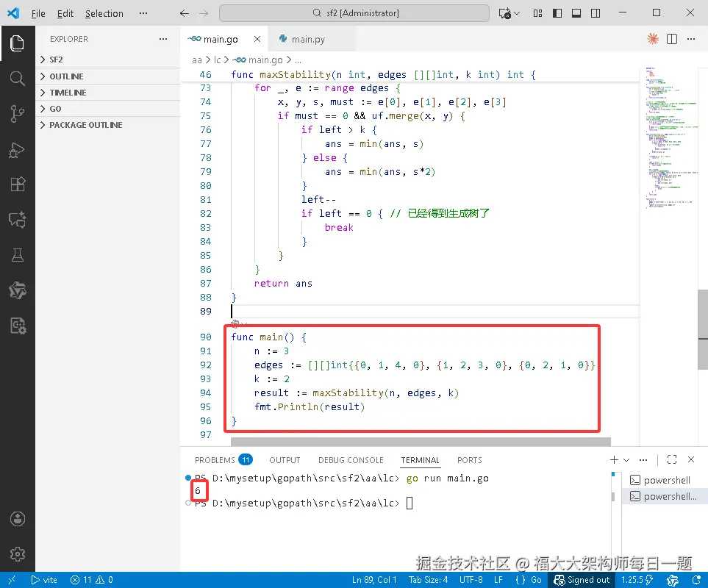This screenshot has height=588, width=708.
Task: Open the Extensions view
Action: [17, 184]
